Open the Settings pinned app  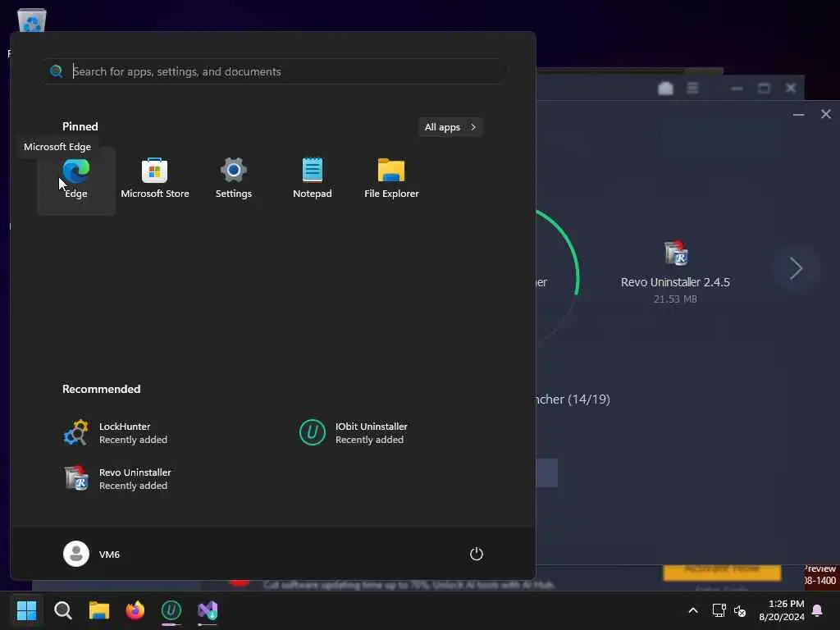[x=234, y=180]
